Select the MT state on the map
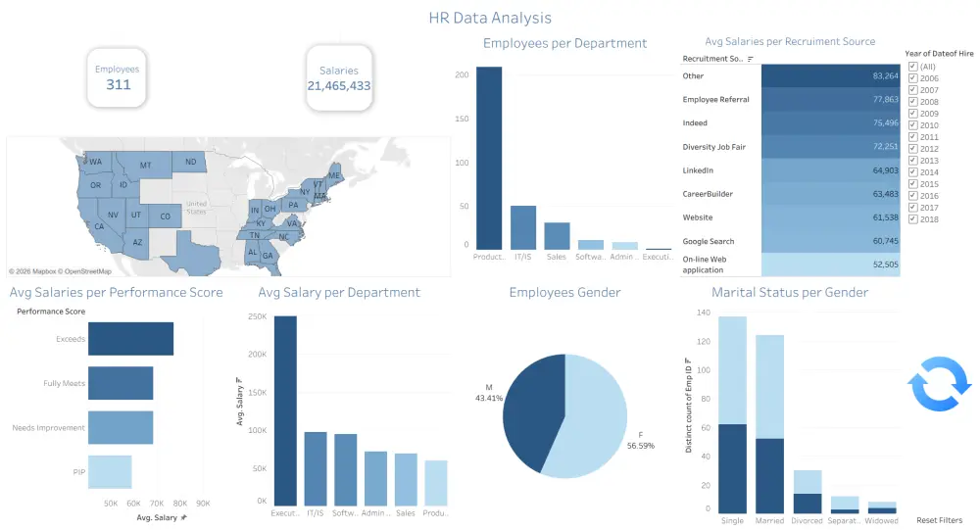 click(145, 165)
